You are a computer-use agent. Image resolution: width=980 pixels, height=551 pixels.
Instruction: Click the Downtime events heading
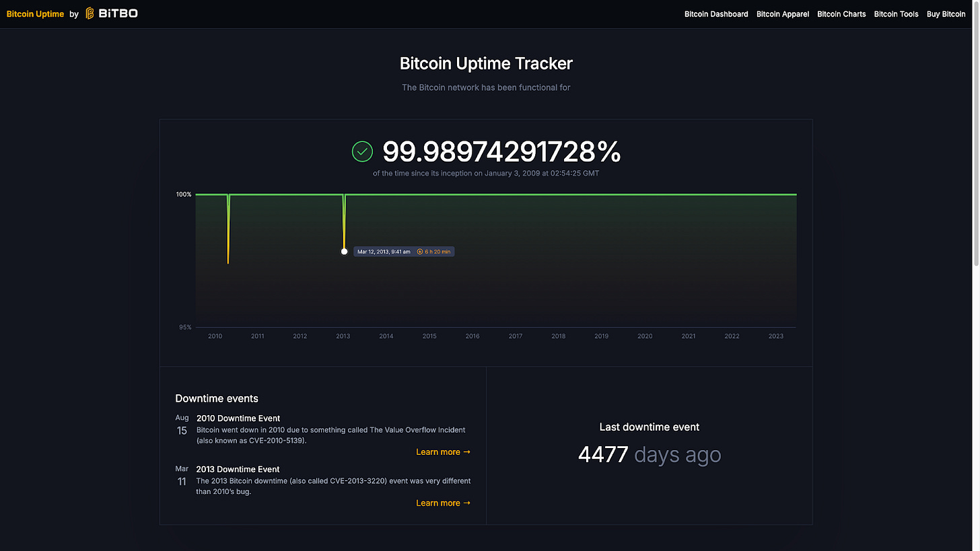click(217, 398)
